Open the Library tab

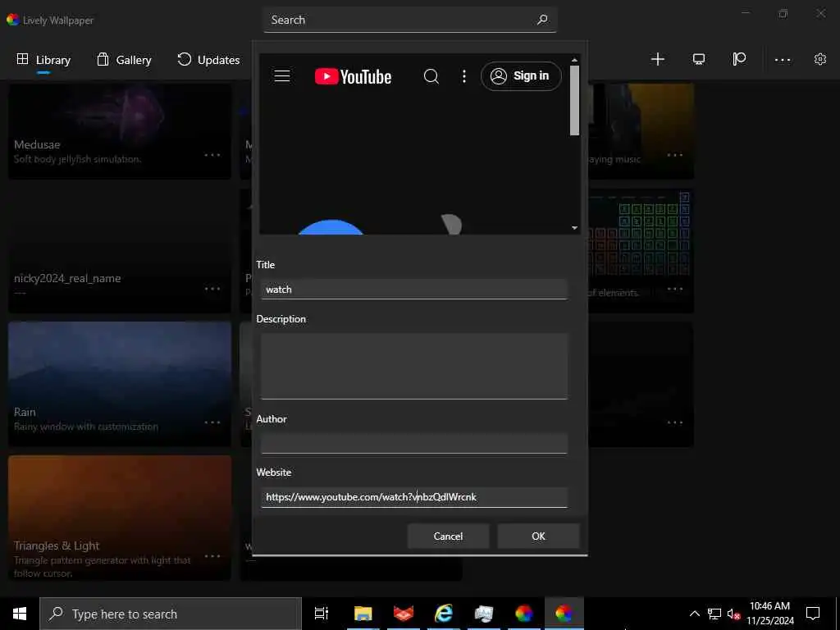[x=43, y=60]
